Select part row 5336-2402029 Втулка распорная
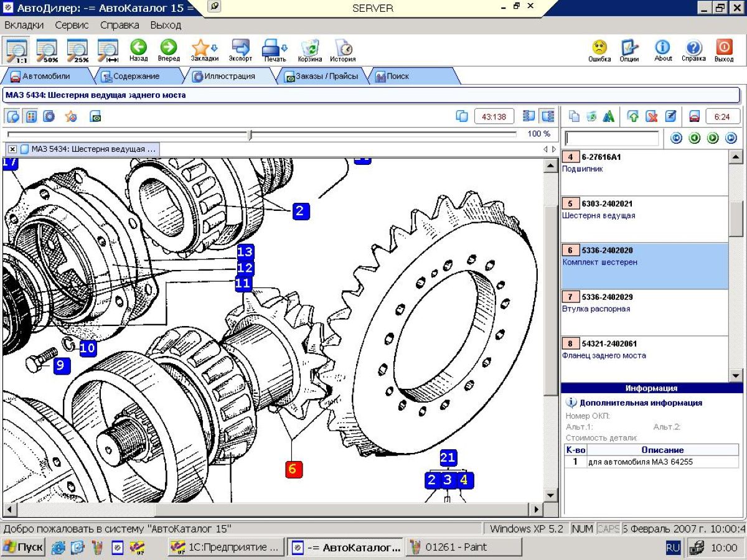The image size is (747, 560). point(644,312)
